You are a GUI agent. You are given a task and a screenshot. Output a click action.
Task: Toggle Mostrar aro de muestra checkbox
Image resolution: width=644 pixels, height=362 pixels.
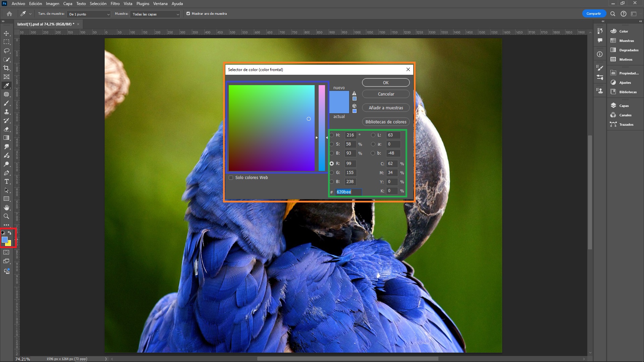click(x=188, y=14)
